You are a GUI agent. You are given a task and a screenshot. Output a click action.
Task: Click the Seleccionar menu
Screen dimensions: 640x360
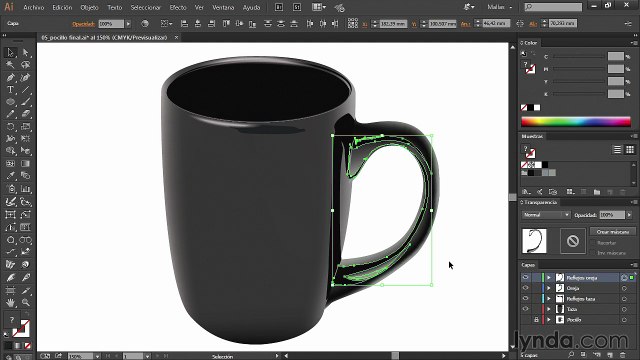(146, 7)
